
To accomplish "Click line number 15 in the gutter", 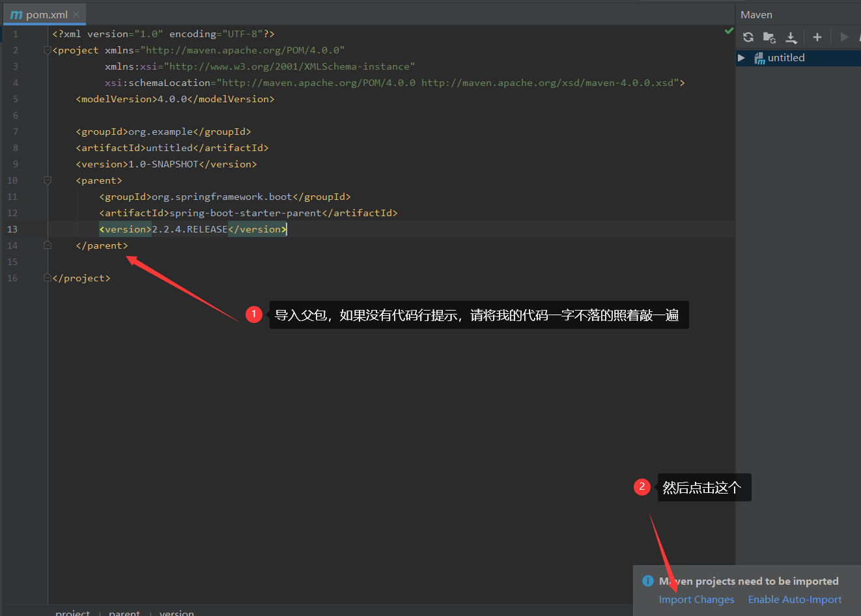I will [x=12, y=262].
